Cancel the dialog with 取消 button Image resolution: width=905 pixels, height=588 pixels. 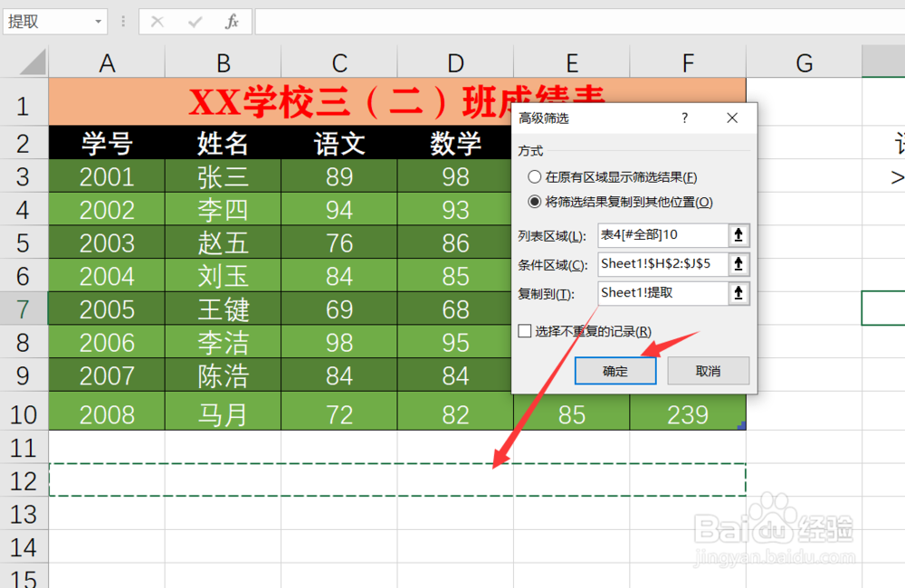coord(709,371)
